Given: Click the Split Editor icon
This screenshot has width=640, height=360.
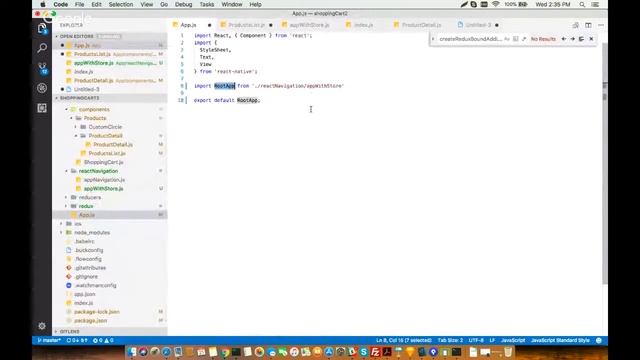Looking at the screenshot, I should click(588, 25).
